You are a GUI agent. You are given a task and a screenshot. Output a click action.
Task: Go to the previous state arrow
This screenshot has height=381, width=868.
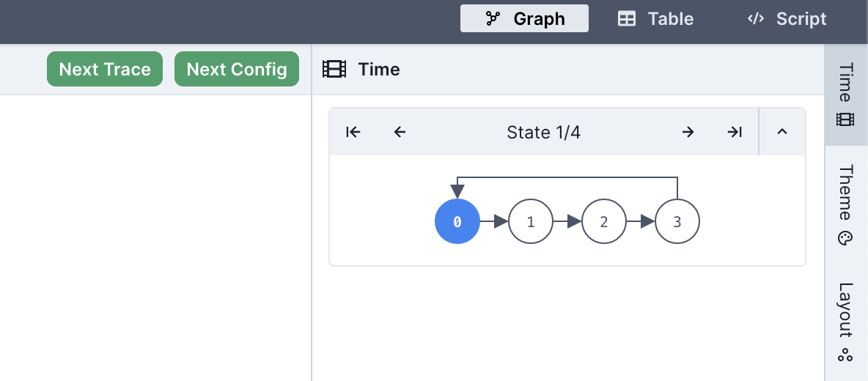click(400, 132)
